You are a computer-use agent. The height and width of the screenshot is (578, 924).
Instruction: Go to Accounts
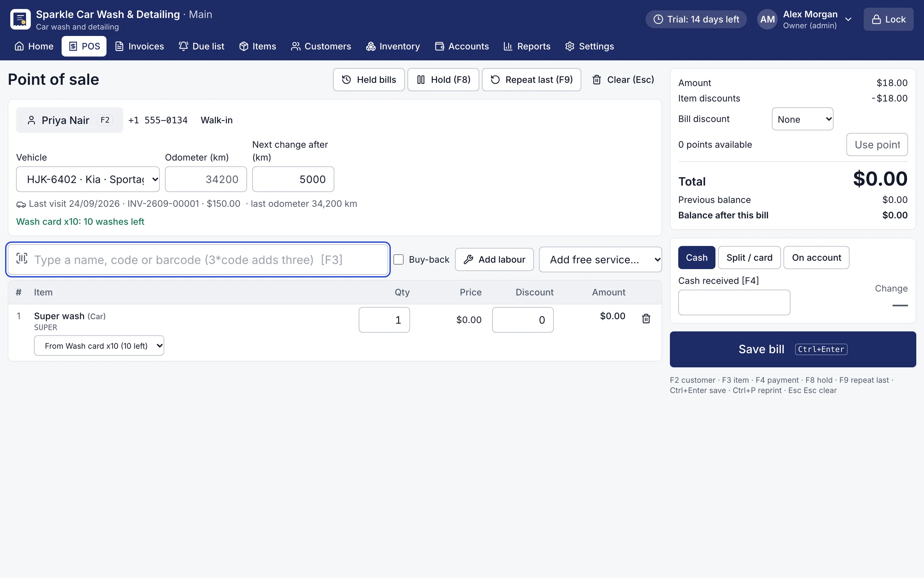click(462, 46)
